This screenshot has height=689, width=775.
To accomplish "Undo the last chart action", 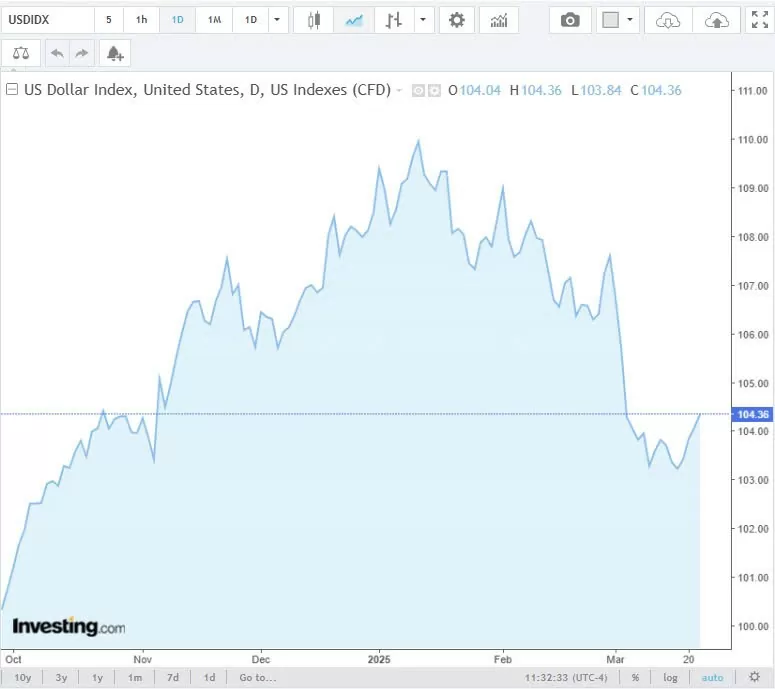I will pyautogui.click(x=57, y=54).
